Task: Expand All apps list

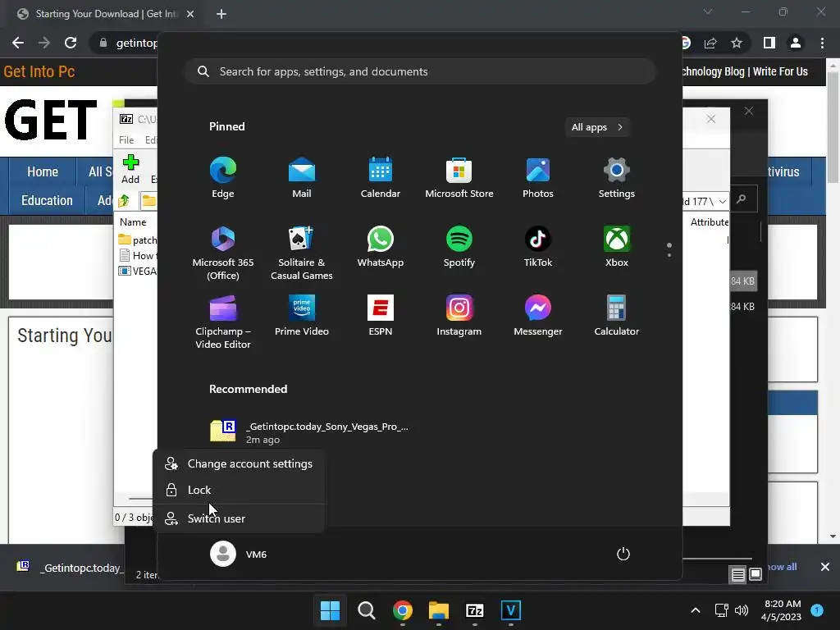Action: (x=597, y=127)
